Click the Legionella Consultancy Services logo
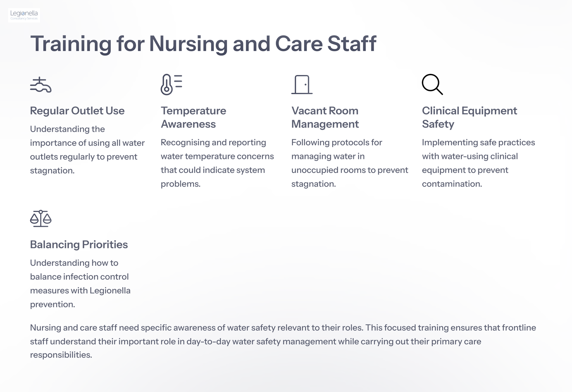The width and height of the screenshot is (572, 392). click(x=24, y=15)
